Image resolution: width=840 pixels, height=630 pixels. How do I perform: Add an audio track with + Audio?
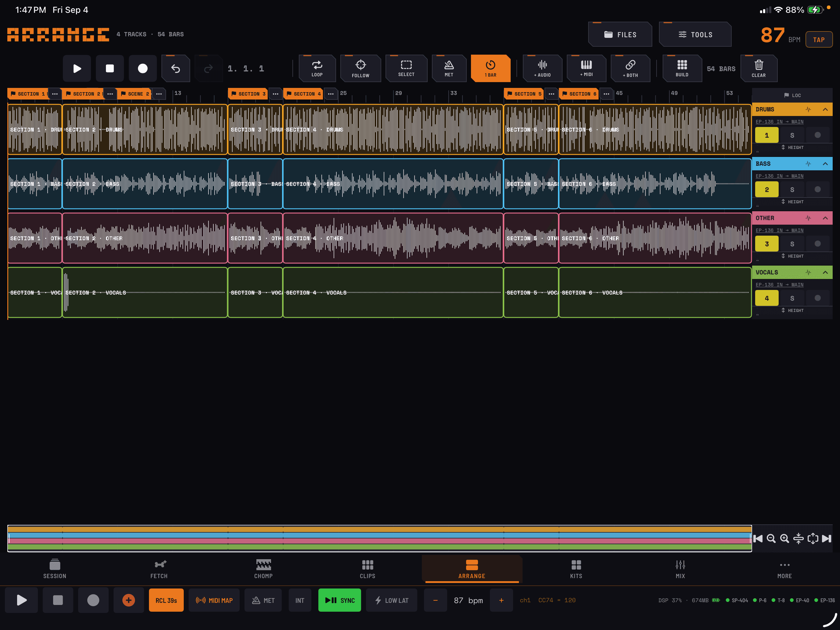pos(542,68)
